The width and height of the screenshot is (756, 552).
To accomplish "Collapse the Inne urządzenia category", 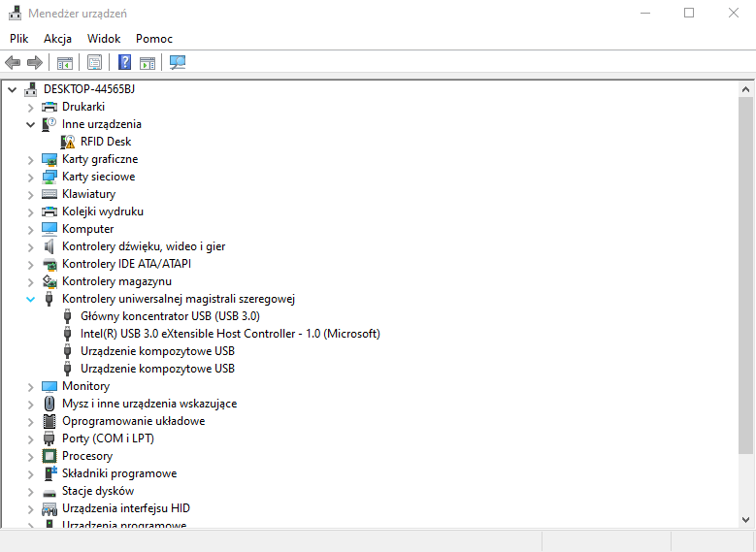I will (x=31, y=124).
